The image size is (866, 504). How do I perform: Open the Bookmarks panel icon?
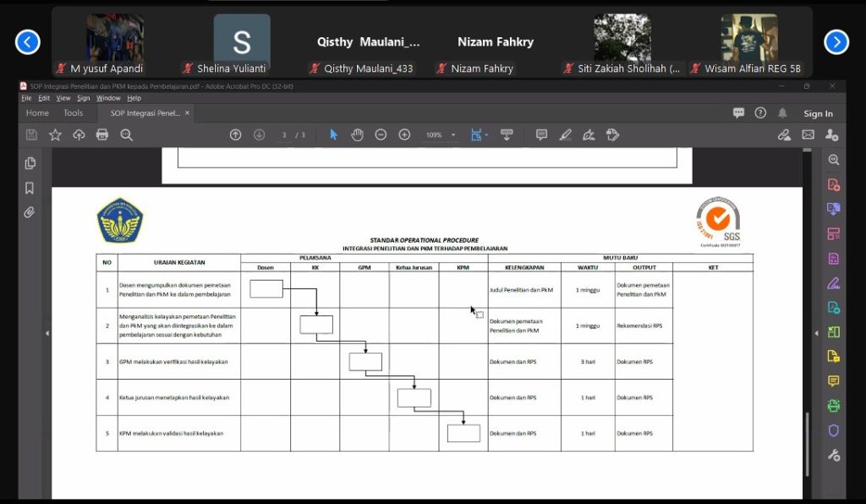point(30,188)
